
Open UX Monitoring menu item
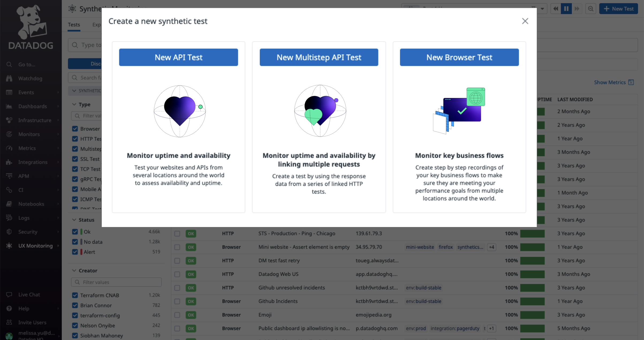pyautogui.click(x=35, y=245)
